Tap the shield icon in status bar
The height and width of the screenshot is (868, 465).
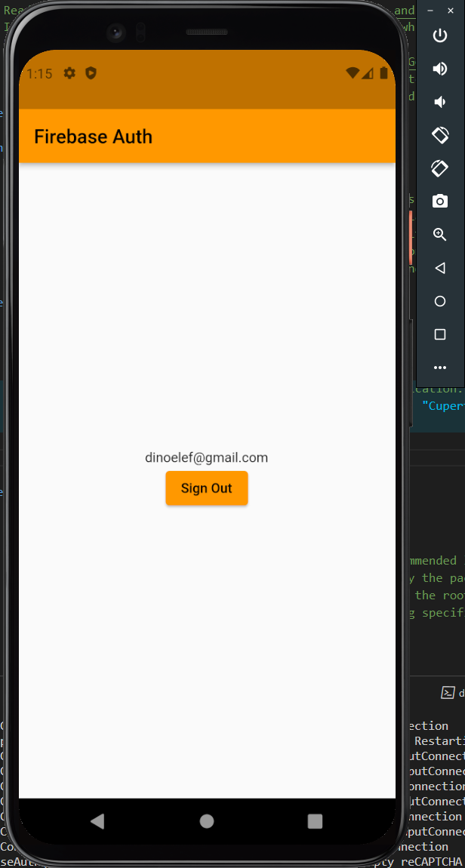coord(91,73)
